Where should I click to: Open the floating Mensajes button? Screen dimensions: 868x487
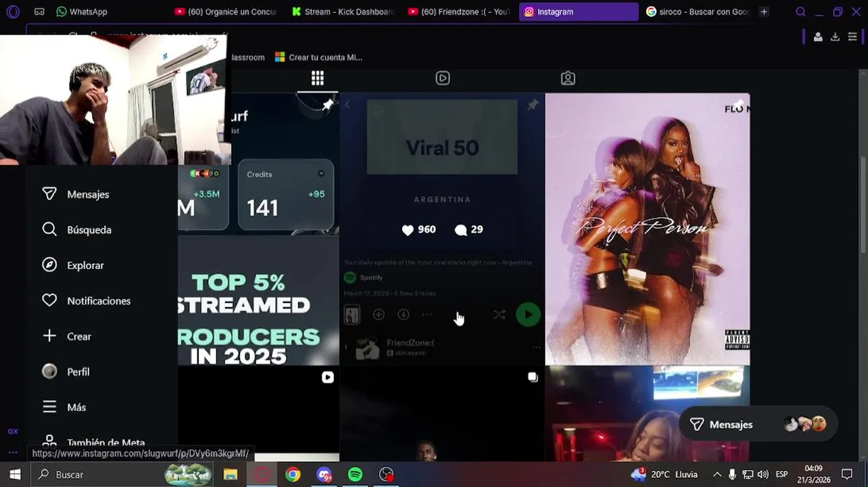(758, 425)
